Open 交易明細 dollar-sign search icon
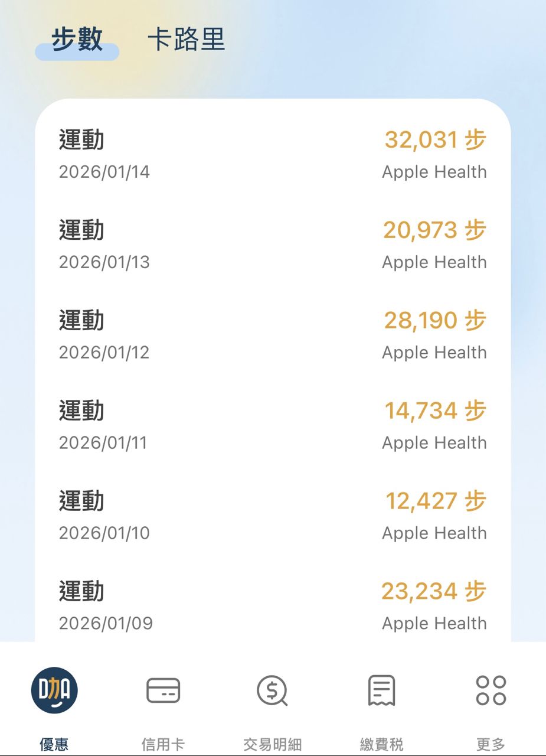The image size is (546, 756). (x=272, y=690)
